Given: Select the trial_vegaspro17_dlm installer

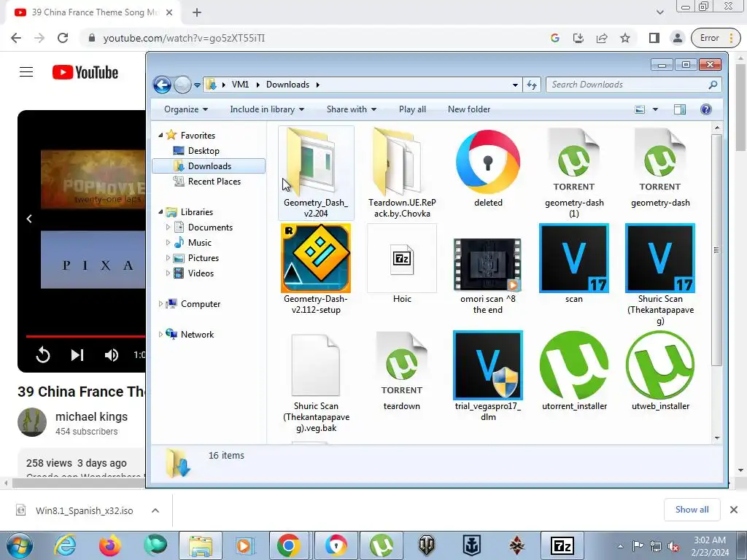Looking at the screenshot, I should pyautogui.click(x=488, y=376).
